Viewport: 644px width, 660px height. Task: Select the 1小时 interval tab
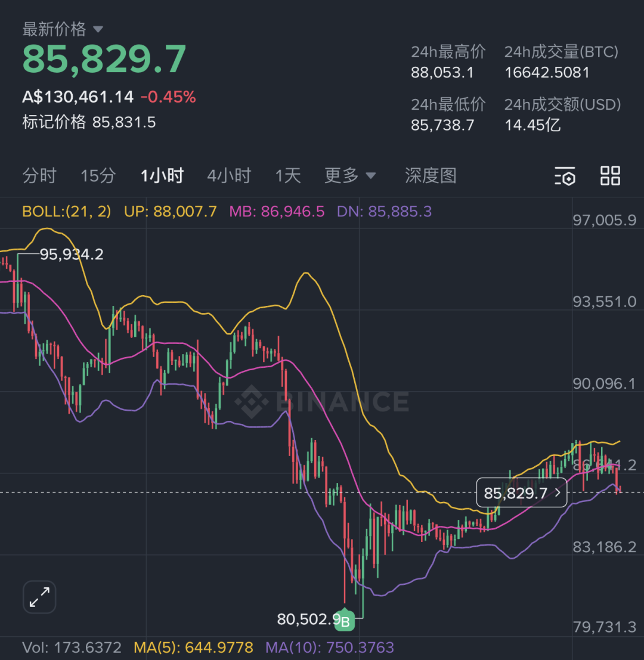pyautogui.click(x=162, y=176)
